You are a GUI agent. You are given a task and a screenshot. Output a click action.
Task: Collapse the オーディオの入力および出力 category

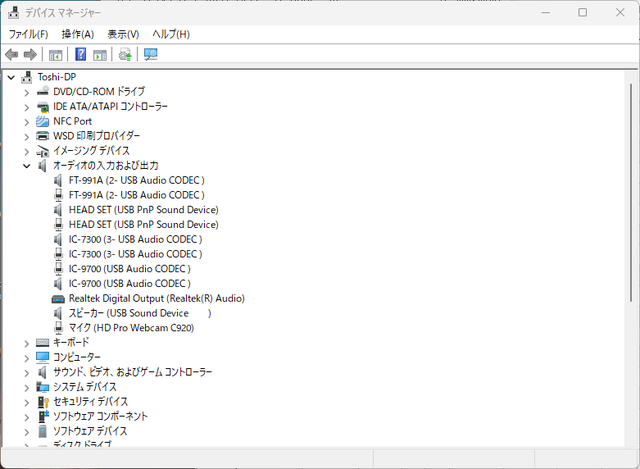coord(27,166)
